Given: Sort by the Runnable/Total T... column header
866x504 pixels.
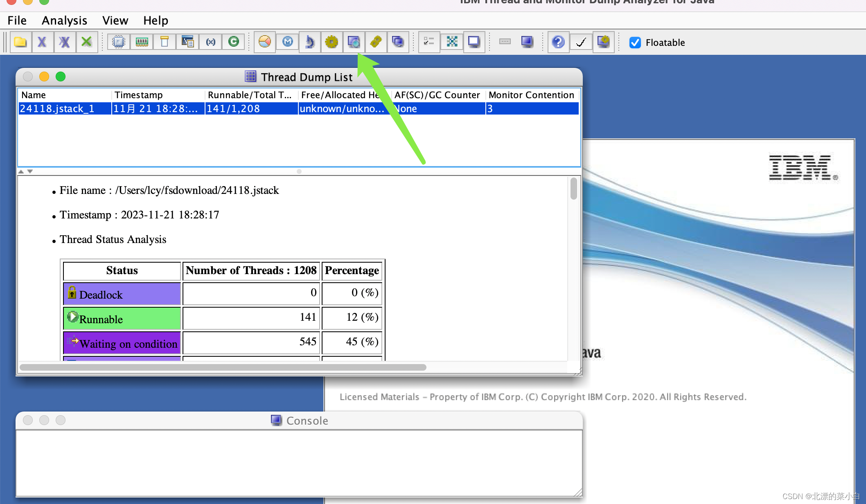Looking at the screenshot, I should tap(251, 95).
